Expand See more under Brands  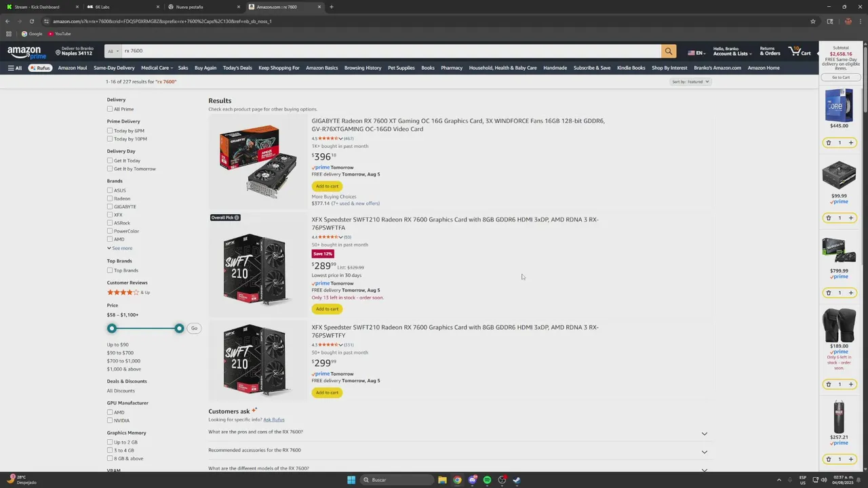(x=119, y=248)
